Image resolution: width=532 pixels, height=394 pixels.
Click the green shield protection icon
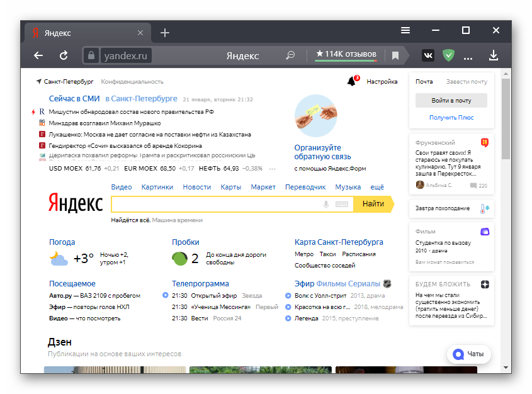(448, 55)
